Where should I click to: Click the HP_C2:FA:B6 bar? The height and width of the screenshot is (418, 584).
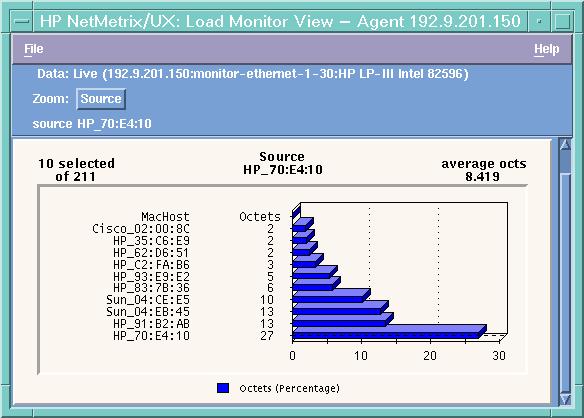(308, 261)
